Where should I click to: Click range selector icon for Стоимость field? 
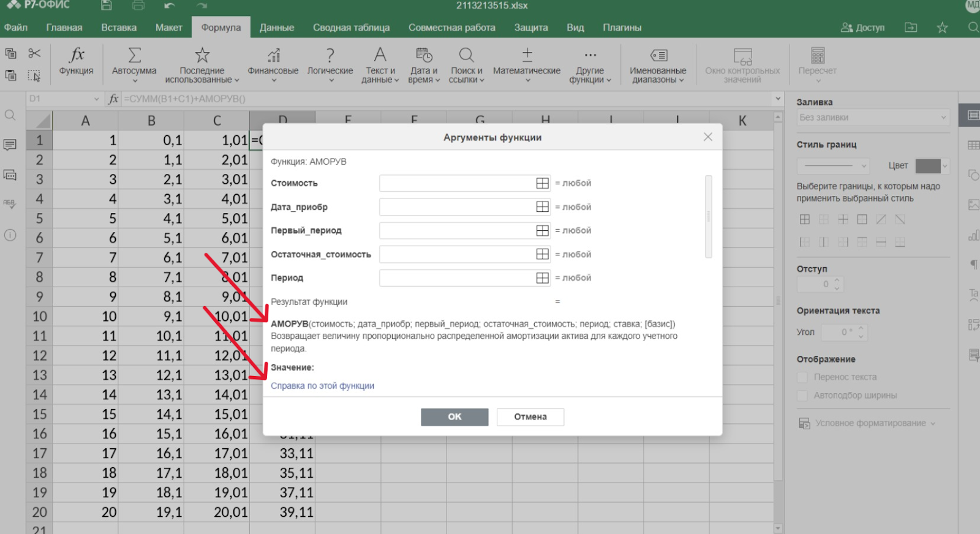click(x=542, y=183)
